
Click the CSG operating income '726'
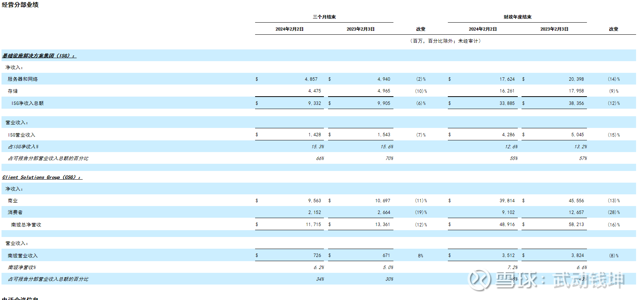point(317,255)
